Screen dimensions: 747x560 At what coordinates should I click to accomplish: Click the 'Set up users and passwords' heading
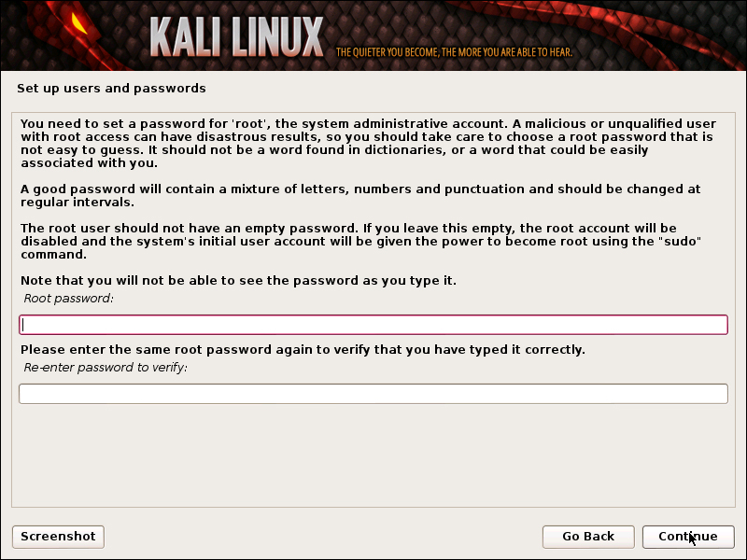(111, 89)
